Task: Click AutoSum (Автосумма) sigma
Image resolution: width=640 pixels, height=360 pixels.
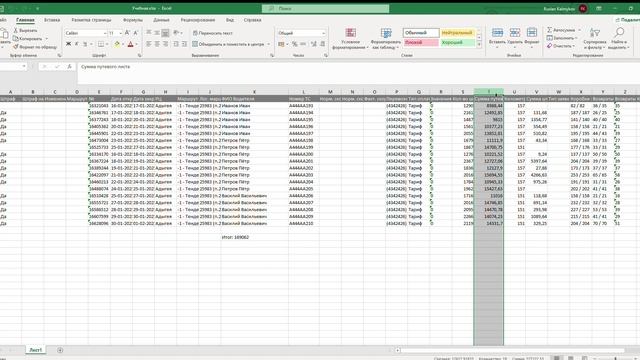Action: [x=549, y=30]
